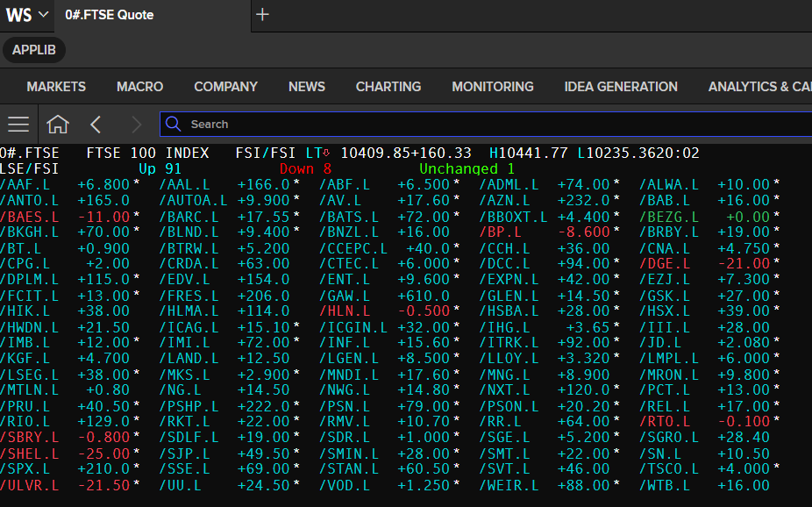Open the /STAN.L quote

point(349,468)
